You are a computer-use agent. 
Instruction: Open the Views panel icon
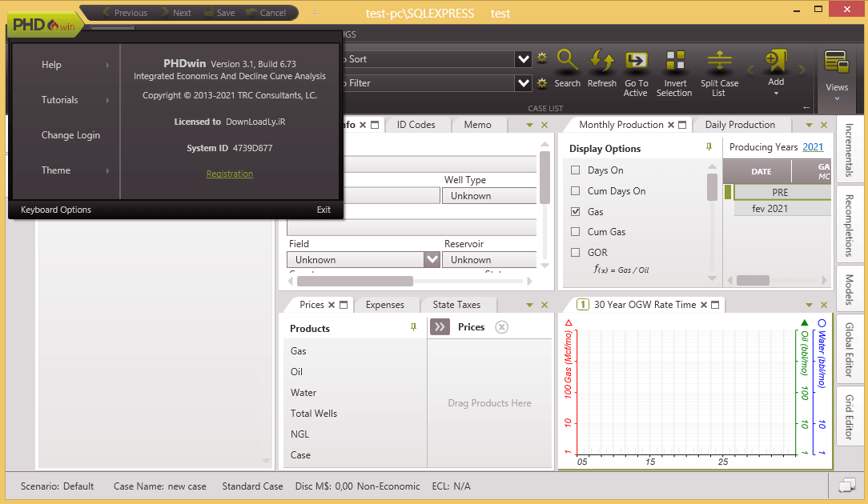[836, 62]
